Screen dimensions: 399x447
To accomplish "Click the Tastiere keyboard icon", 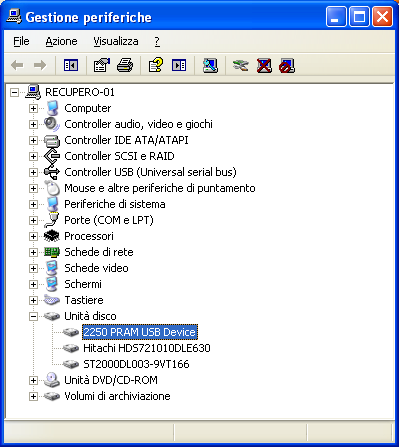I will pyautogui.click(x=52, y=300).
